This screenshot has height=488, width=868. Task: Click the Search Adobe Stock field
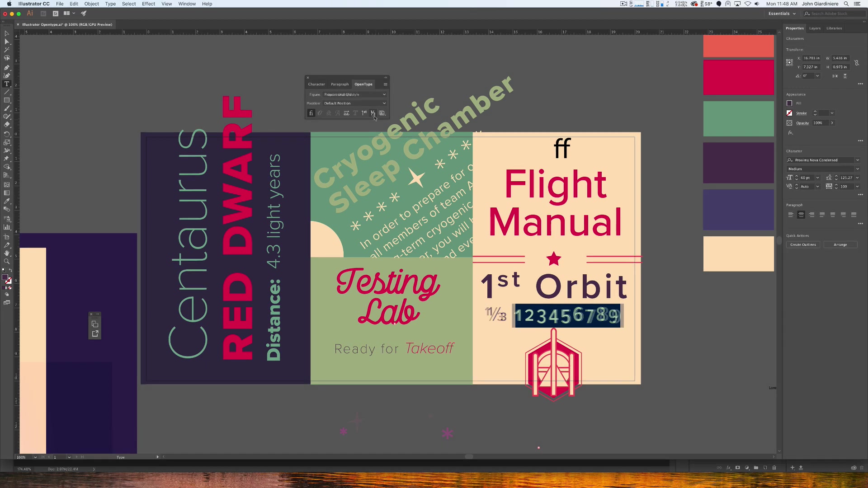pyautogui.click(x=834, y=14)
